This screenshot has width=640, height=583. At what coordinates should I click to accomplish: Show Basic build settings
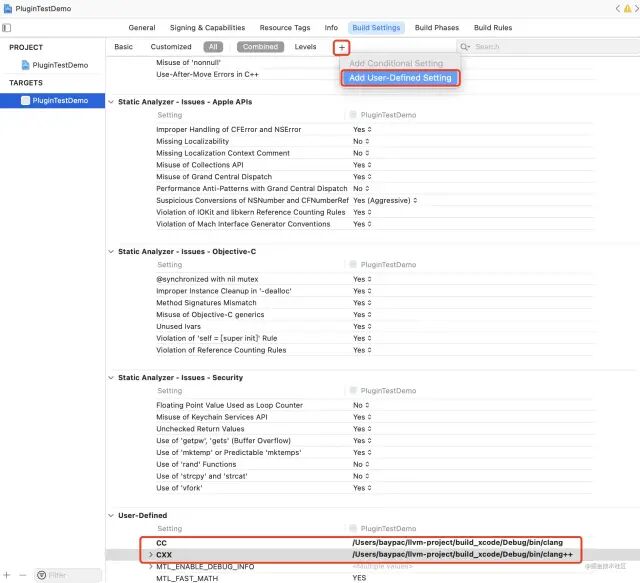click(x=123, y=47)
